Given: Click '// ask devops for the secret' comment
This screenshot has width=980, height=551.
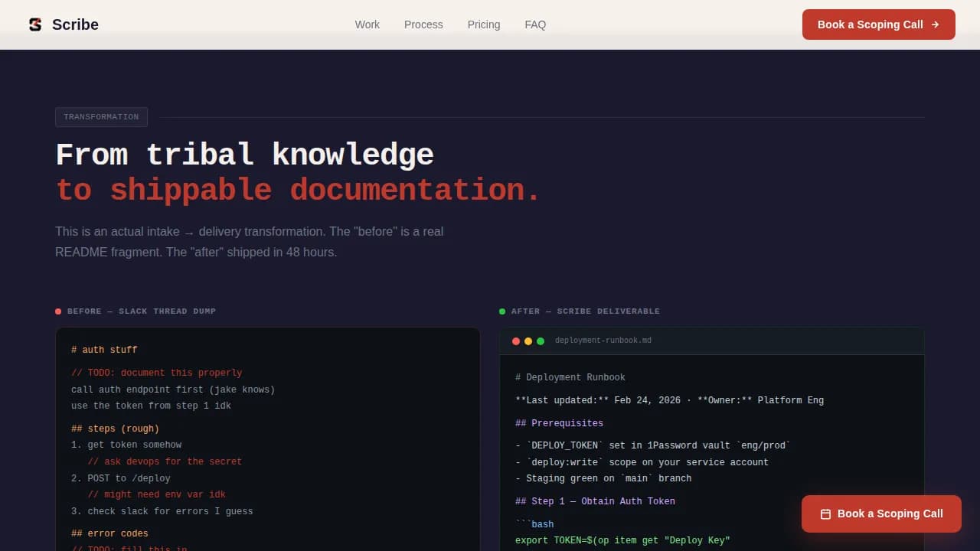Looking at the screenshot, I should click(165, 461).
